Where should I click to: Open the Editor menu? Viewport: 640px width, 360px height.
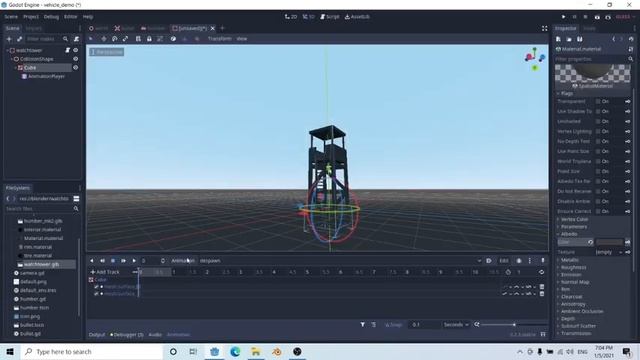tap(71, 17)
